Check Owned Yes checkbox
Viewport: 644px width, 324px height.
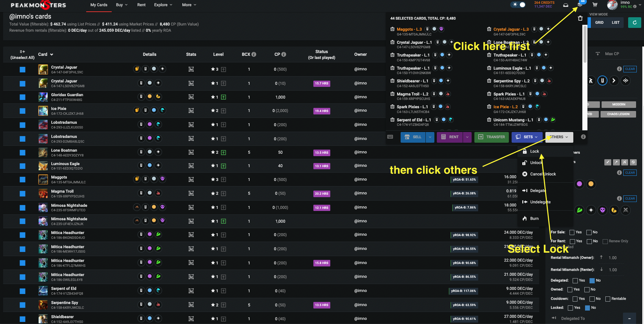coord(570,290)
